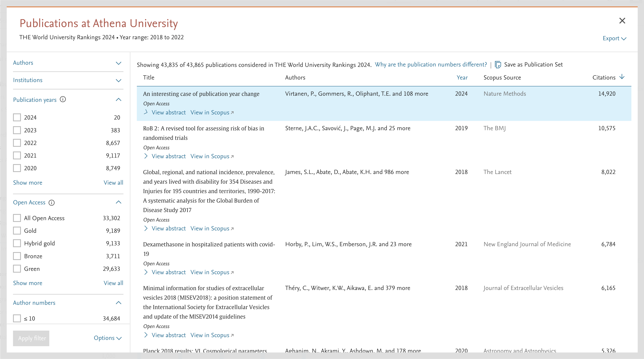Click the Apply filter button
The height and width of the screenshot is (359, 644).
click(31, 338)
